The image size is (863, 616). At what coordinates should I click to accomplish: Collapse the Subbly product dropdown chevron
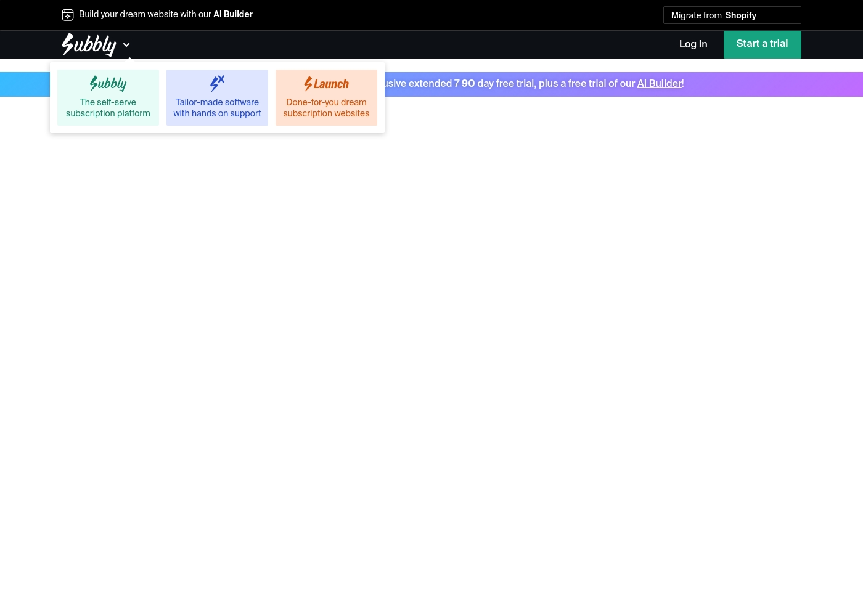[x=126, y=45]
